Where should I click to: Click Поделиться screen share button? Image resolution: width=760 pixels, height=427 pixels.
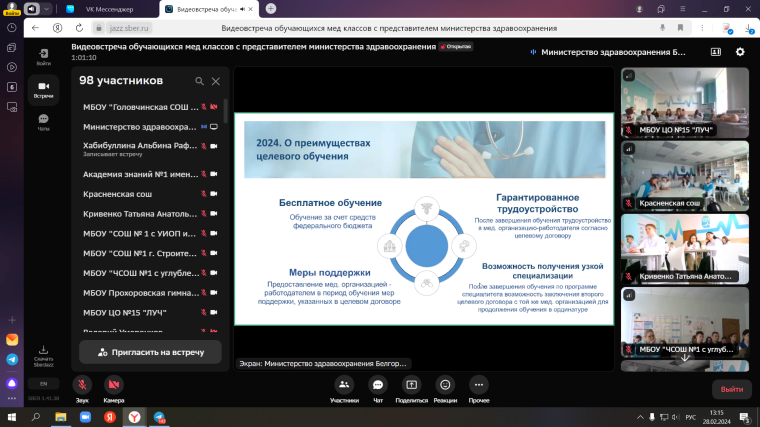point(412,385)
